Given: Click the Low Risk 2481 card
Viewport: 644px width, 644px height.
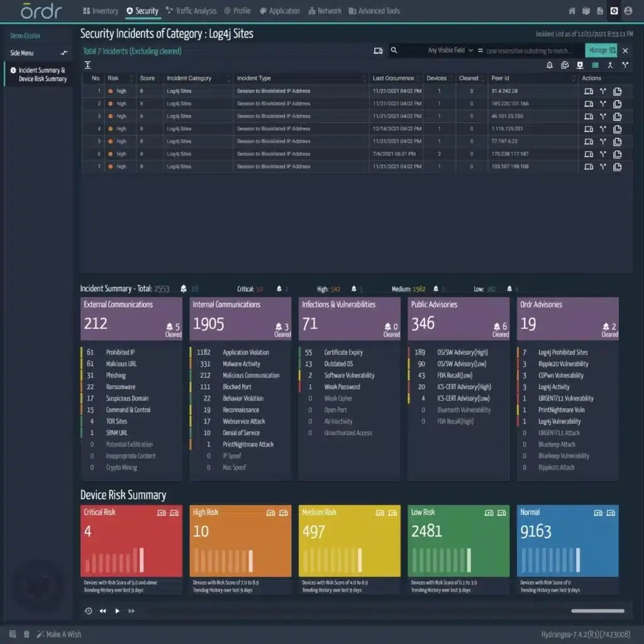Looking at the screenshot, I should point(458,540).
